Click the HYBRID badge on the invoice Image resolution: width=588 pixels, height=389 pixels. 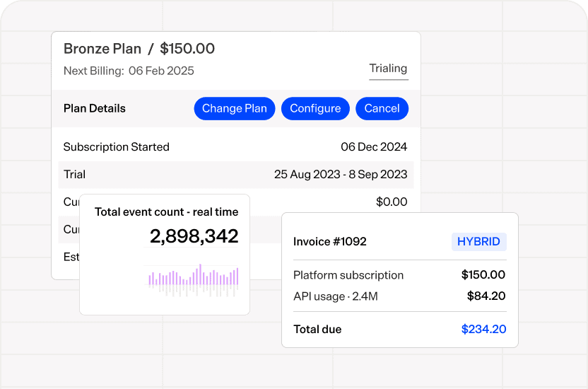tap(479, 242)
